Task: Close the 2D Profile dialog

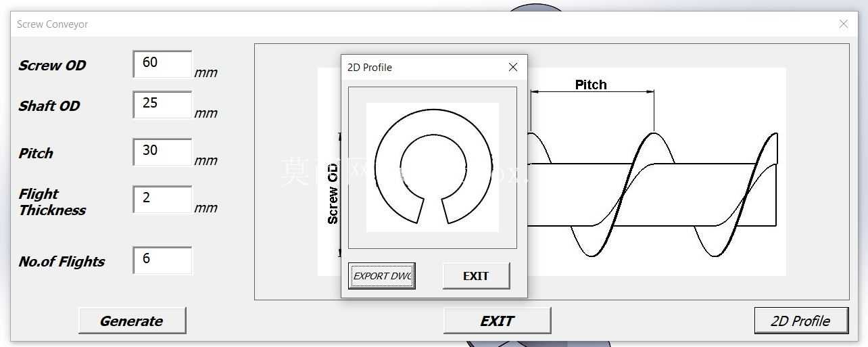Action: [513, 67]
